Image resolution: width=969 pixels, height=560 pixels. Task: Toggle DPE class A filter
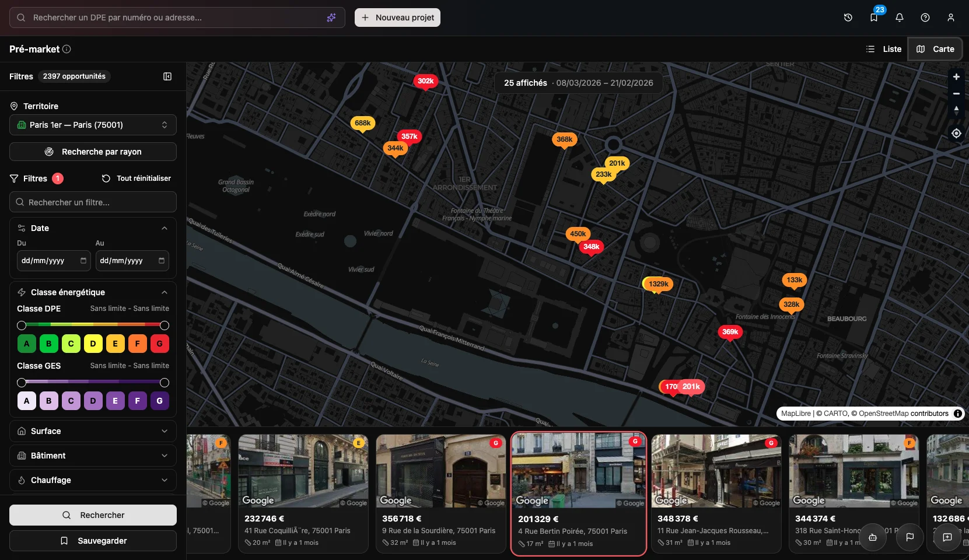point(26,344)
